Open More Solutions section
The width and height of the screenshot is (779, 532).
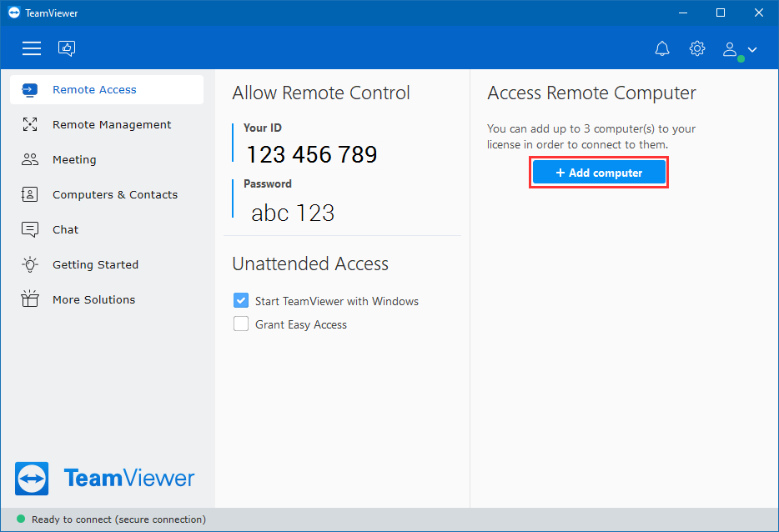point(107,299)
